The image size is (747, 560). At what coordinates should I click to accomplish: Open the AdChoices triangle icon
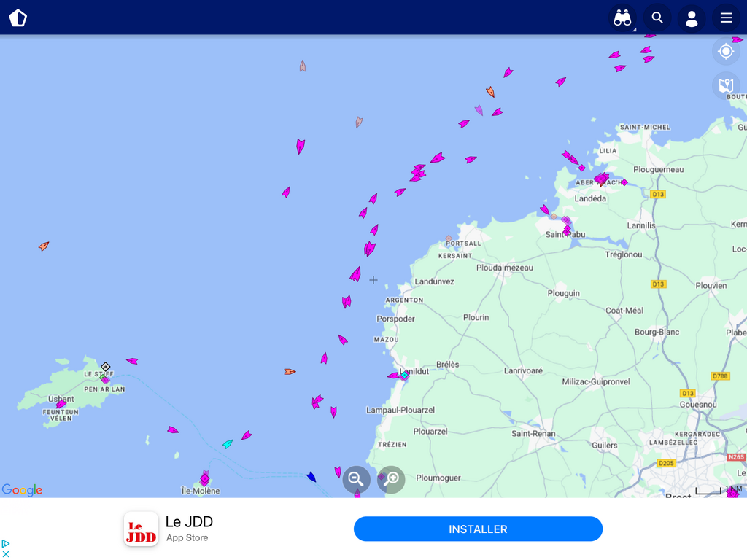(x=6, y=543)
